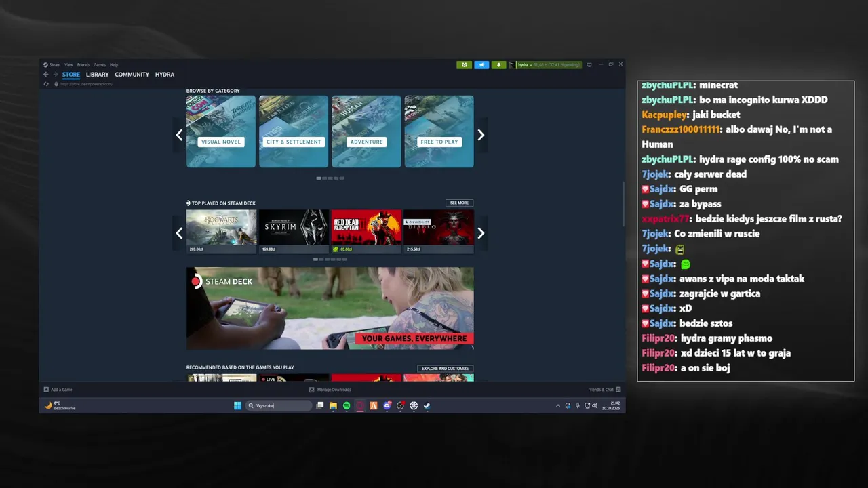Open Task View on the taskbar
This screenshot has height=488, width=868.
pyautogui.click(x=320, y=406)
